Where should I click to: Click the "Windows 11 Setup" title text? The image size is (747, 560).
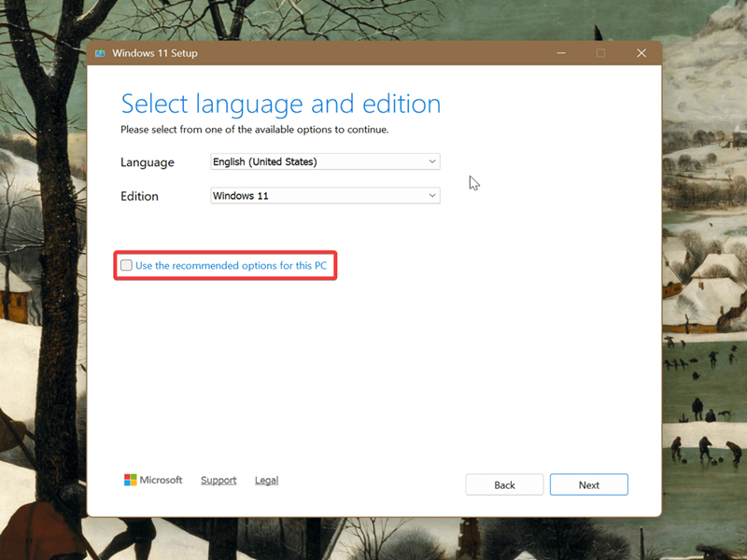[155, 53]
